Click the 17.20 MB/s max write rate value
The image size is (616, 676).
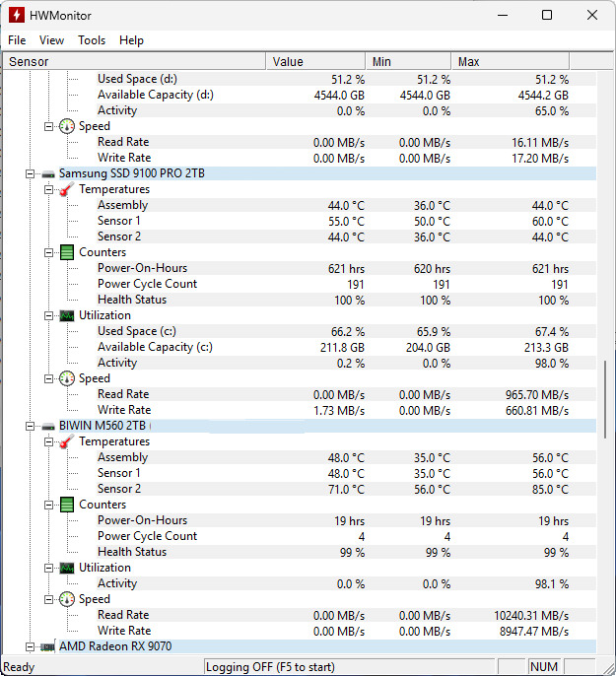tap(540, 159)
